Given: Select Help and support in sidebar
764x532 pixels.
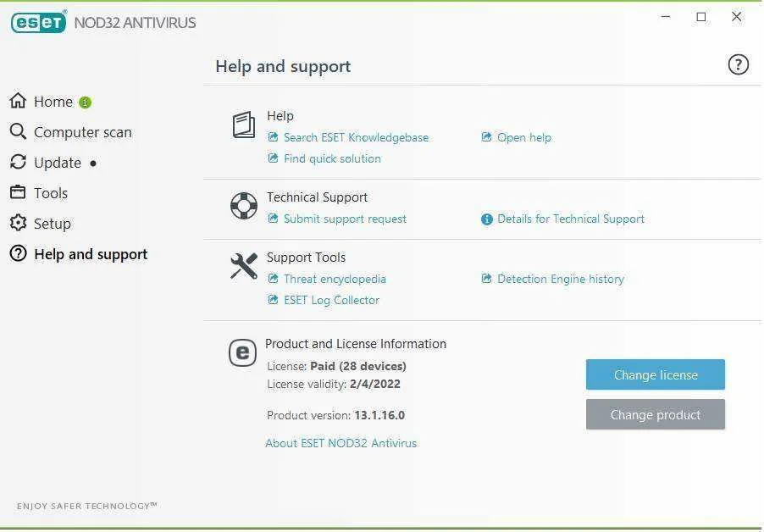Looking at the screenshot, I should click(x=91, y=254).
